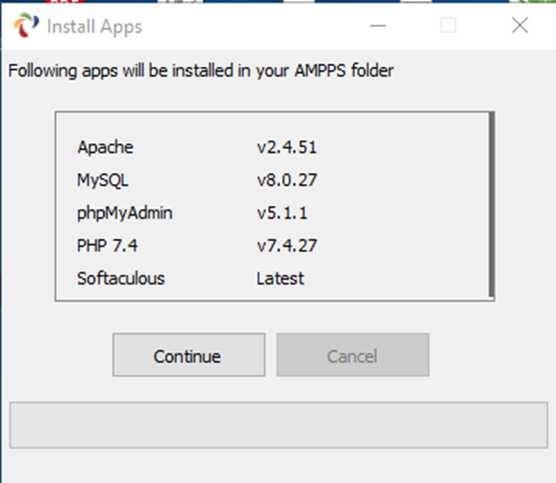Minimize the Install Apps window
The width and height of the screenshot is (556, 483).
[378, 26]
